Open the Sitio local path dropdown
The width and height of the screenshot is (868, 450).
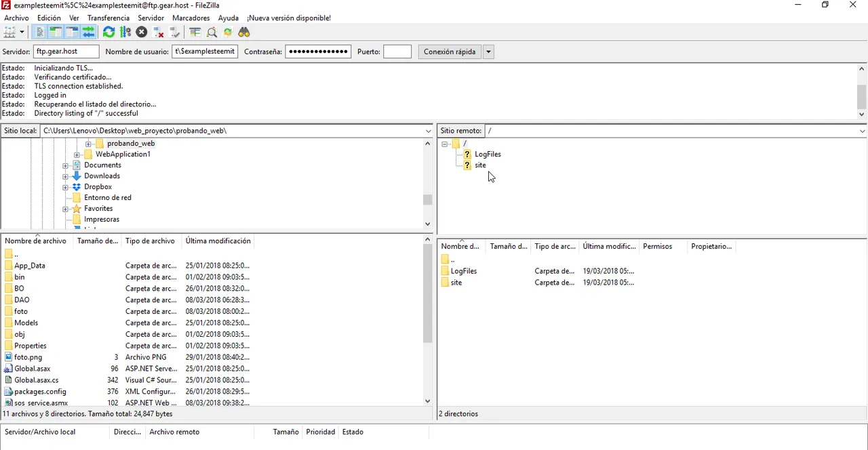pos(429,131)
